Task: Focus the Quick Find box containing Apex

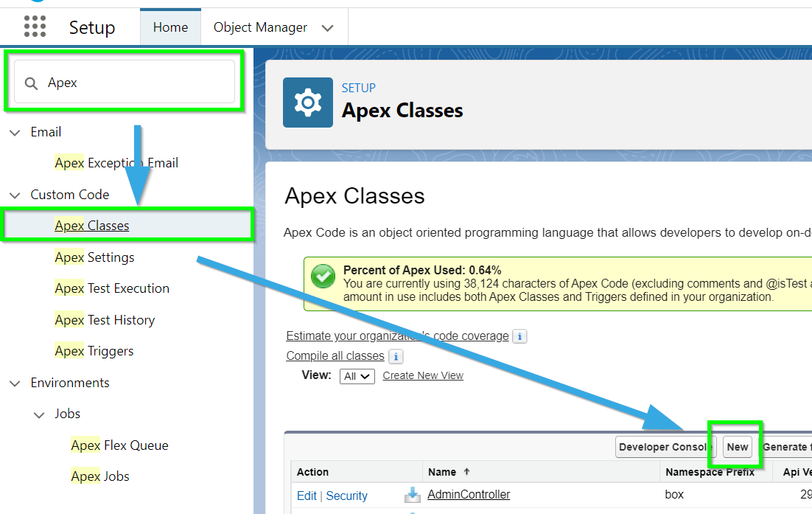Action: [125, 82]
